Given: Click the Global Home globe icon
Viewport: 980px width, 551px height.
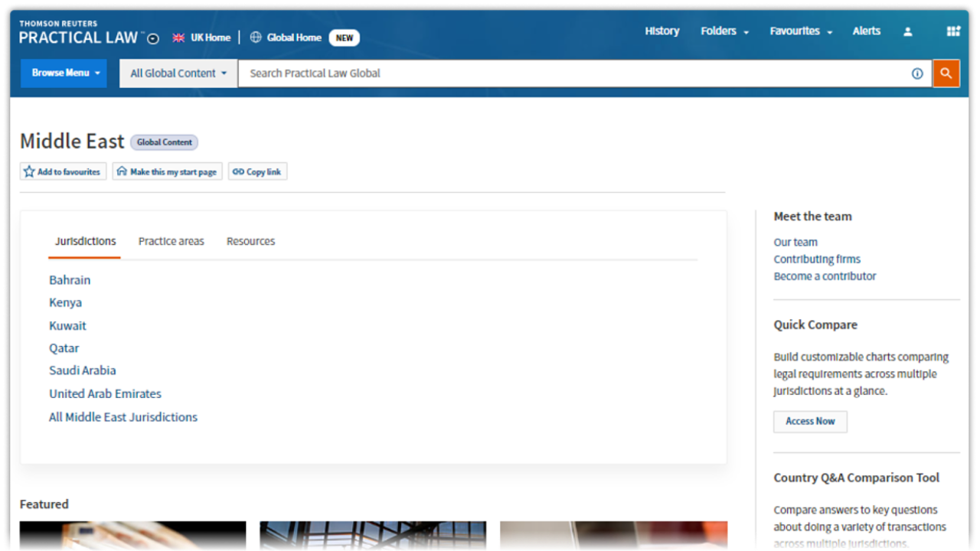Looking at the screenshot, I should (256, 37).
